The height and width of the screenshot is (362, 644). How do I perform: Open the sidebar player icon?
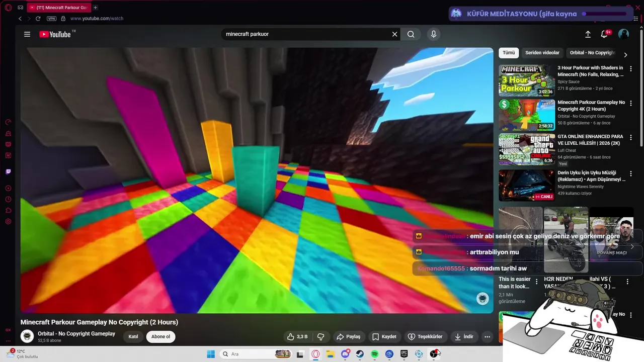[x=8, y=188]
